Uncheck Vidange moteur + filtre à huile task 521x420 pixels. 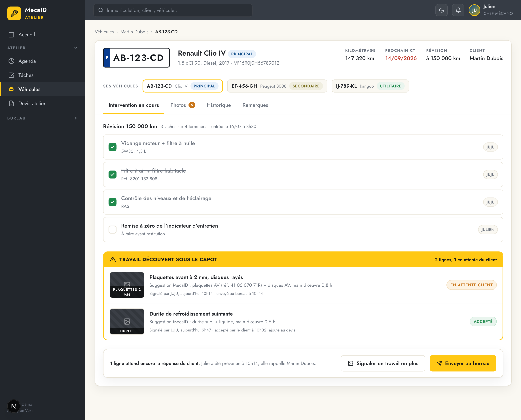click(x=112, y=147)
